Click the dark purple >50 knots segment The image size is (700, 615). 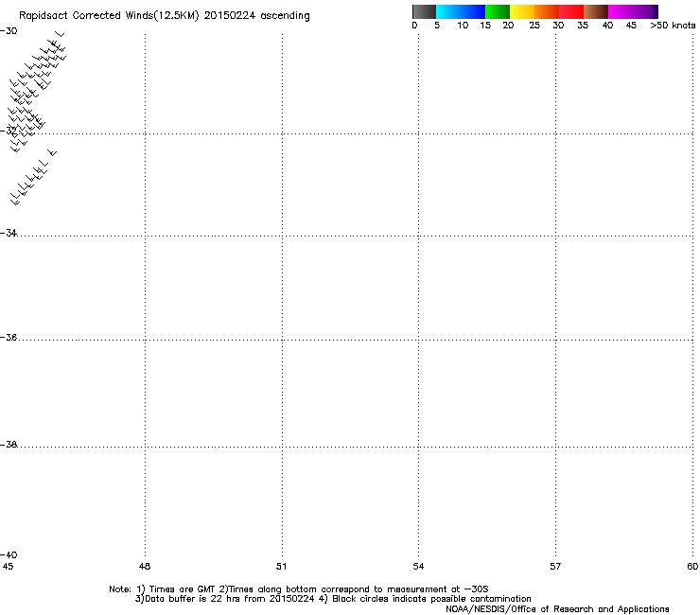(x=656, y=11)
